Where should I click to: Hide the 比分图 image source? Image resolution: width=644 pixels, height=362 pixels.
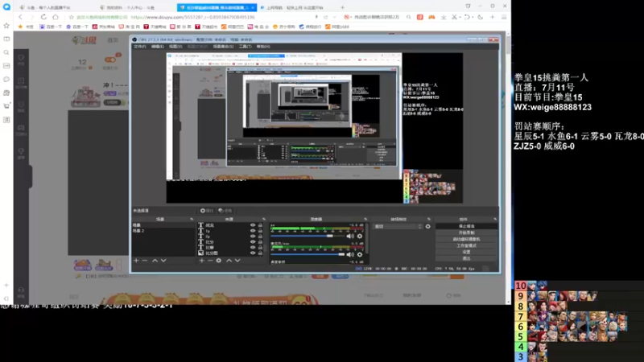click(253, 253)
